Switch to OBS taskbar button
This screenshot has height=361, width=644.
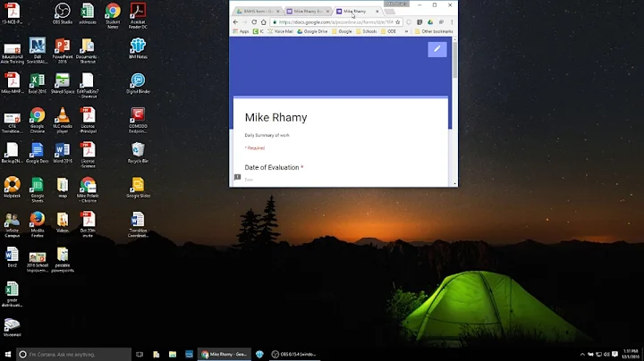click(x=294, y=354)
